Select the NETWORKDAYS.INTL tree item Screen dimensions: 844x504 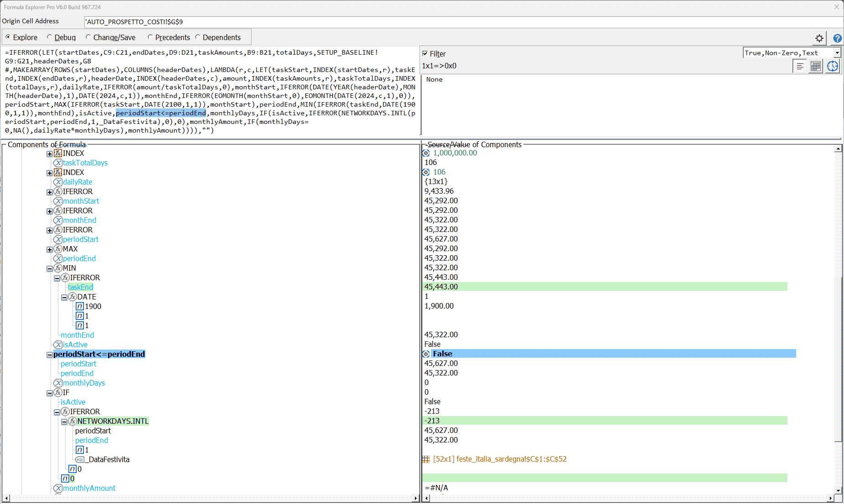click(113, 421)
